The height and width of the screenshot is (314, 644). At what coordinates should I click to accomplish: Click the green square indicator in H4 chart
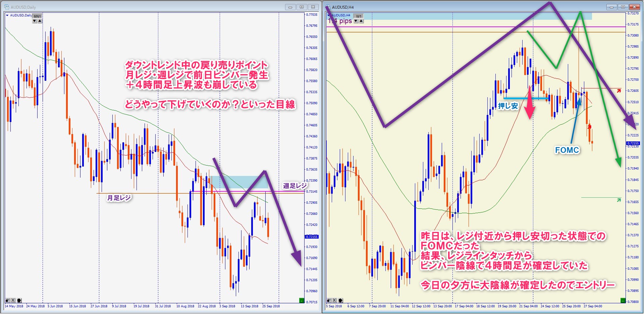coord(623,301)
